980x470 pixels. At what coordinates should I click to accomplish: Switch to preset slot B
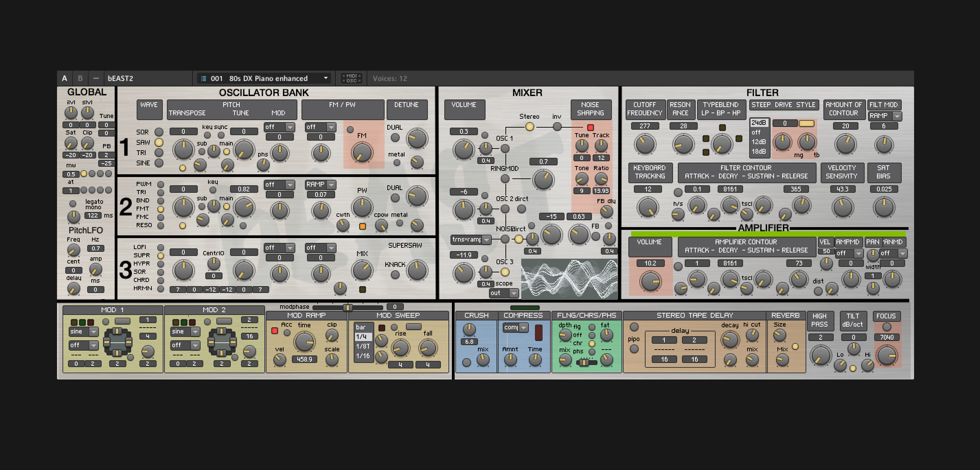click(x=80, y=78)
